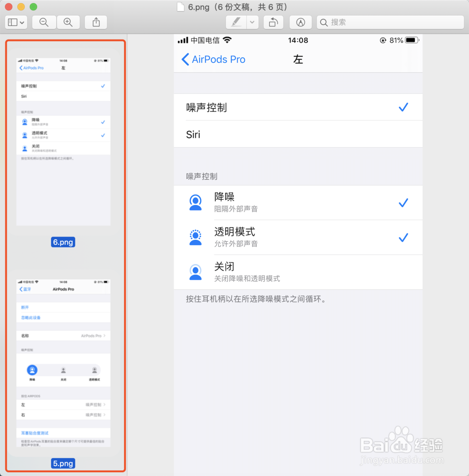Image resolution: width=469 pixels, height=476 pixels.
Task: Choose the Siri option row
Action: pos(298,134)
